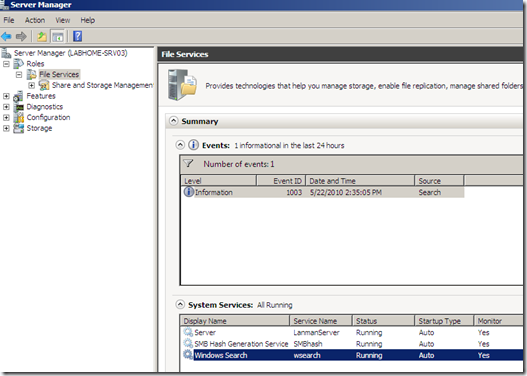
Task: Select Windows Search service row name
Action: pyautogui.click(x=221, y=355)
